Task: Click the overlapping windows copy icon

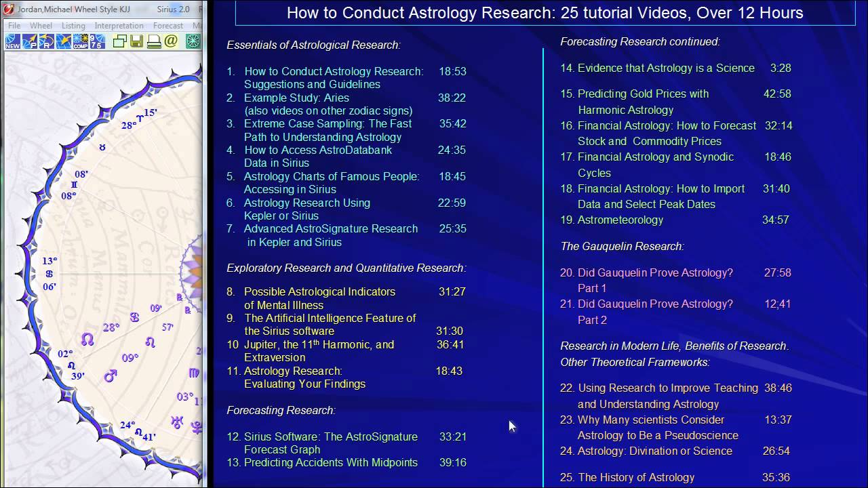Action: point(120,41)
